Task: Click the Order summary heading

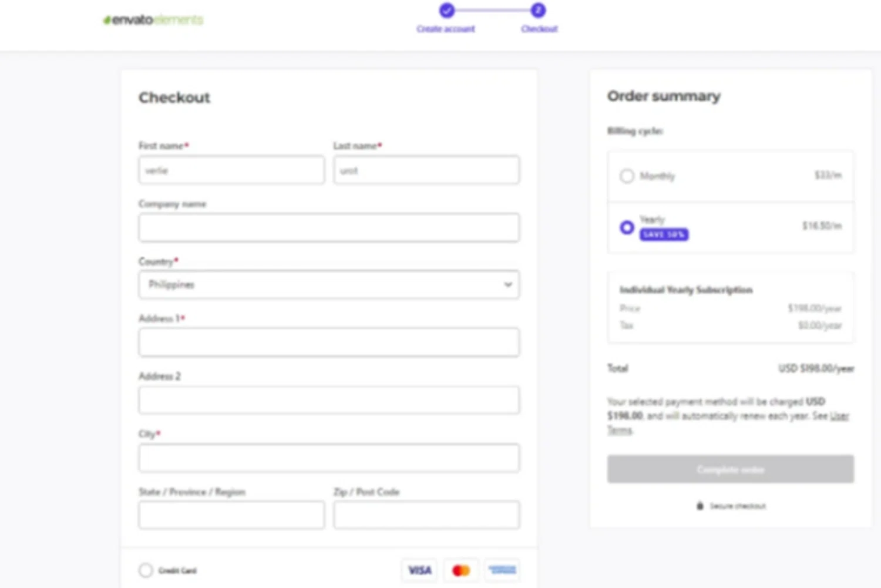Action: pyautogui.click(x=664, y=96)
